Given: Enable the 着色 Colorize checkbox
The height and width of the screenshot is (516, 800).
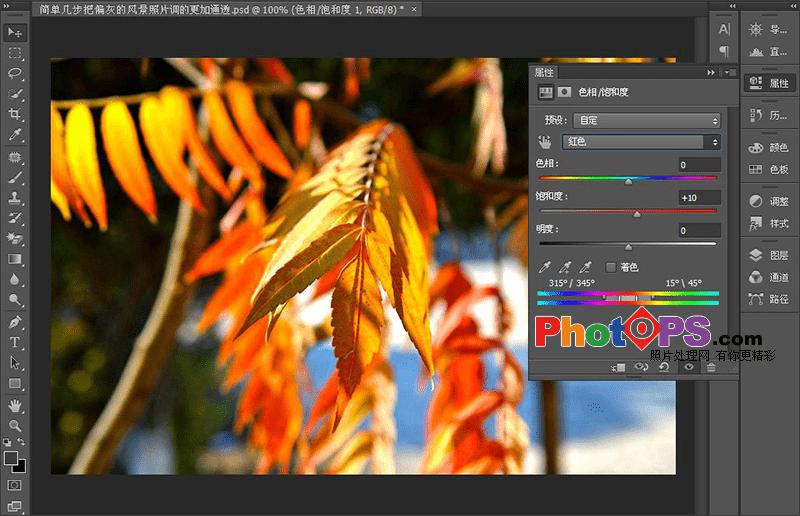Looking at the screenshot, I should point(611,267).
